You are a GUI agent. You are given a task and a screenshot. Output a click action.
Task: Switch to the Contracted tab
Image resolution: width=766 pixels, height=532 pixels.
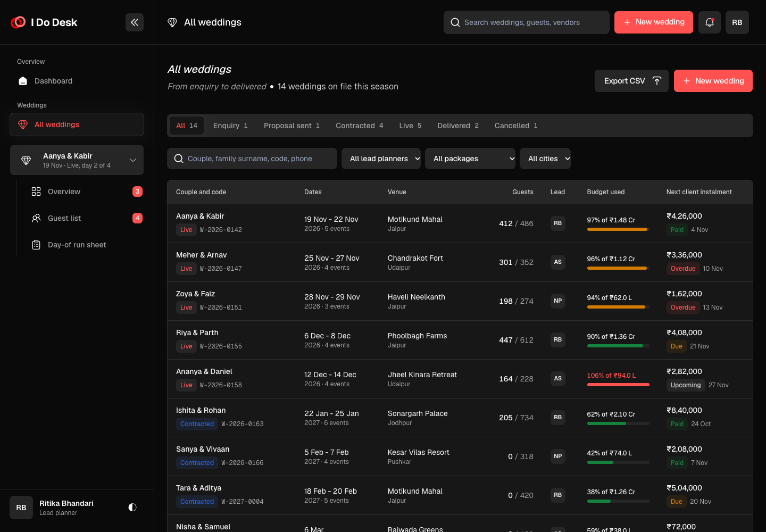click(x=360, y=126)
